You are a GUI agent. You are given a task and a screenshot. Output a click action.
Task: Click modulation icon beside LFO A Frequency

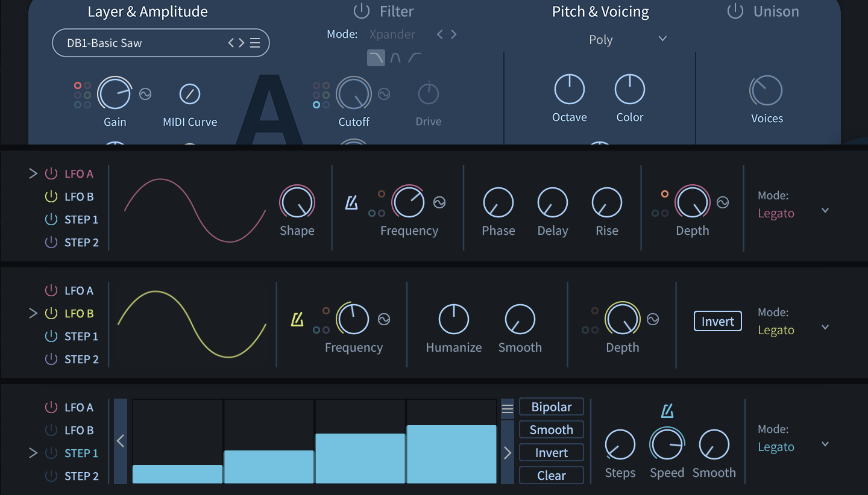click(x=439, y=202)
